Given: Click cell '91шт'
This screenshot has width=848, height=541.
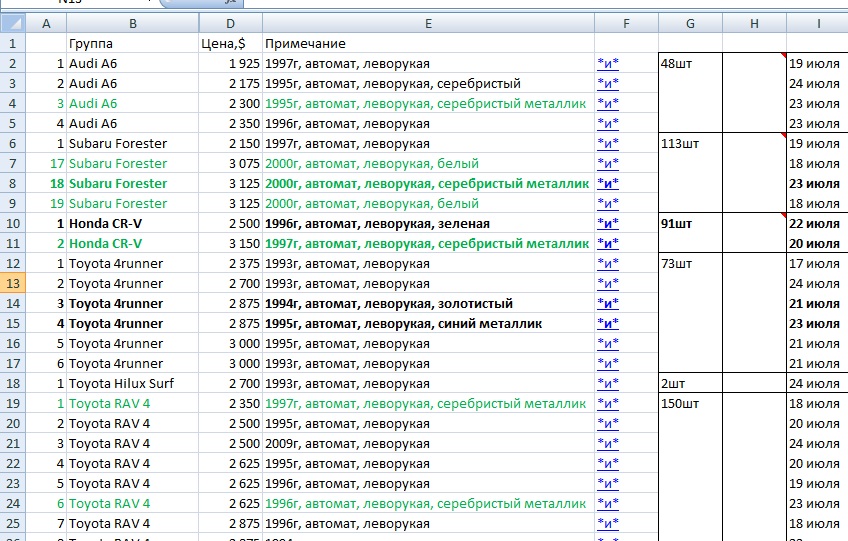Looking at the screenshot, I should tap(691, 223).
